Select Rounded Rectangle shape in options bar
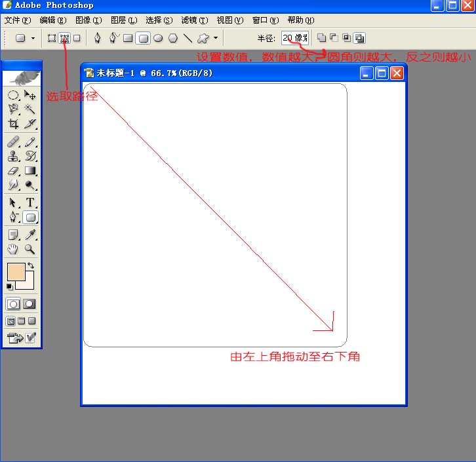 pos(143,38)
